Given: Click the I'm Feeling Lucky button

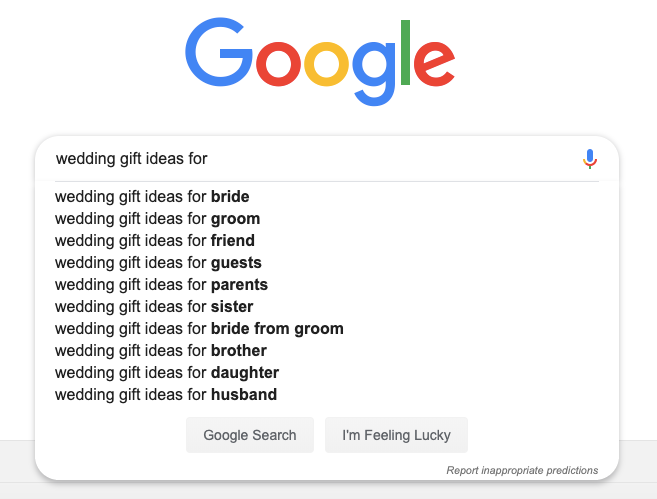Looking at the screenshot, I should (396, 435).
